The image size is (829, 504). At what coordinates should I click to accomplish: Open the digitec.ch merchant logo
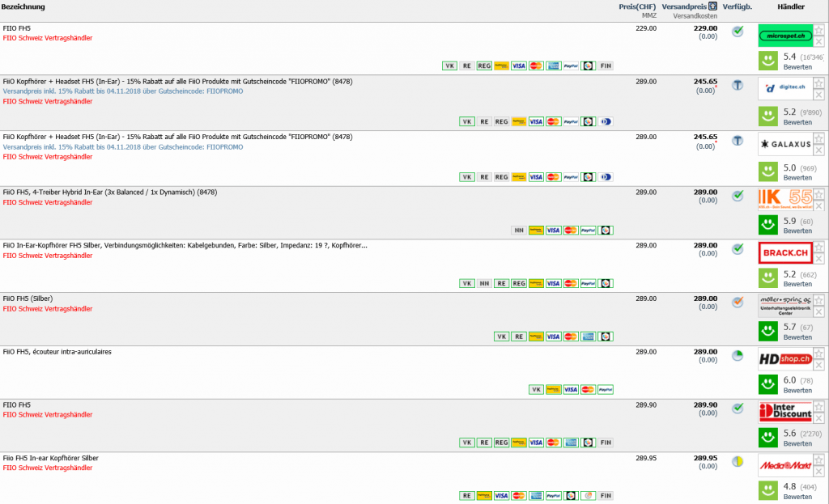785,88
